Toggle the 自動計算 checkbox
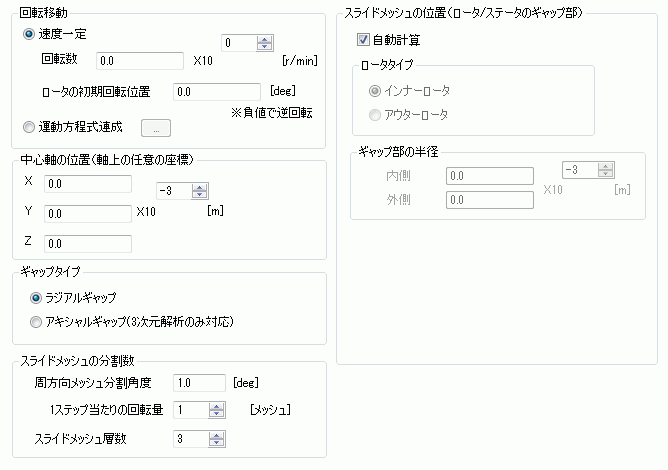 point(362,41)
